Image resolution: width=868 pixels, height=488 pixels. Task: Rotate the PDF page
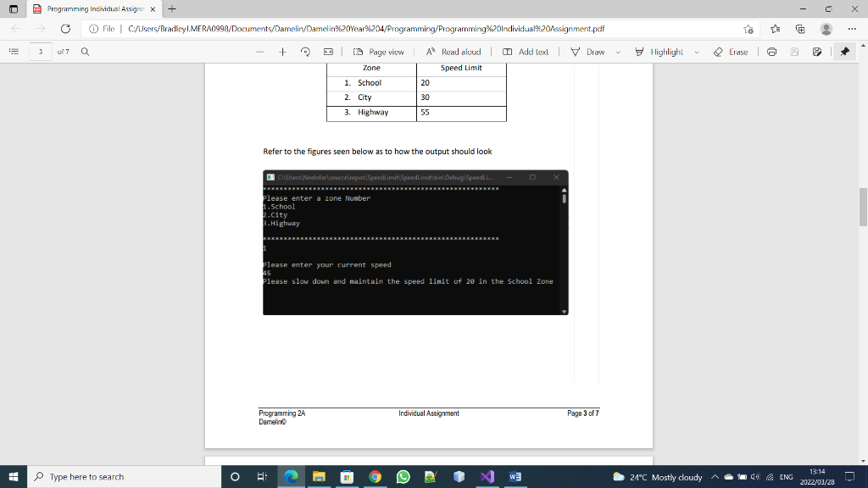pyautogui.click(x=305, y=52)
